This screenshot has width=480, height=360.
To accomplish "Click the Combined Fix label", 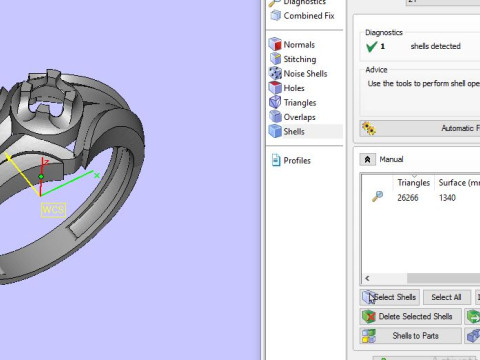I will pyautogui.click(x=309, y=16).
